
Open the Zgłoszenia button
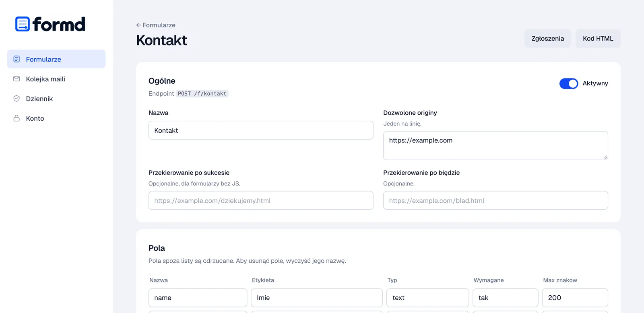pyautogui.click(x=547, y=39)
